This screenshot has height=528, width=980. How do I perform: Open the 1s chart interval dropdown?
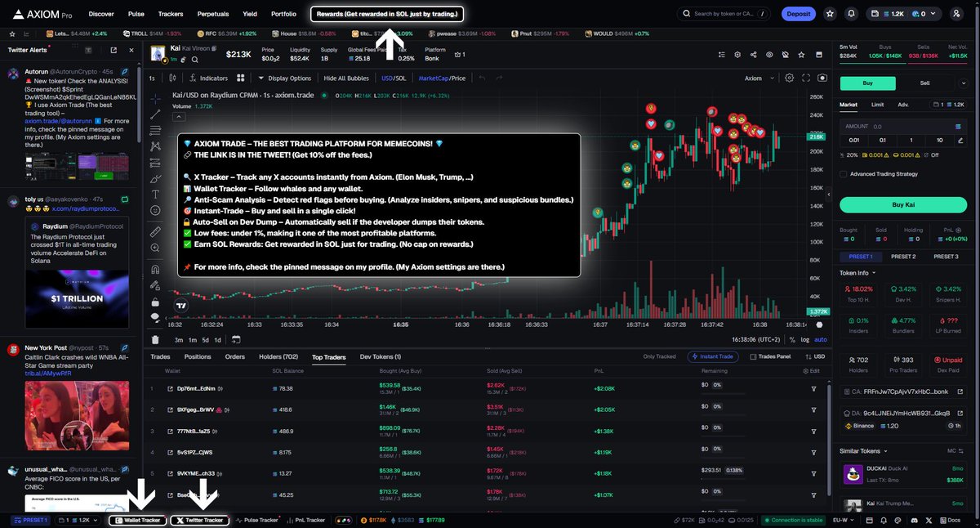[152, 78]
